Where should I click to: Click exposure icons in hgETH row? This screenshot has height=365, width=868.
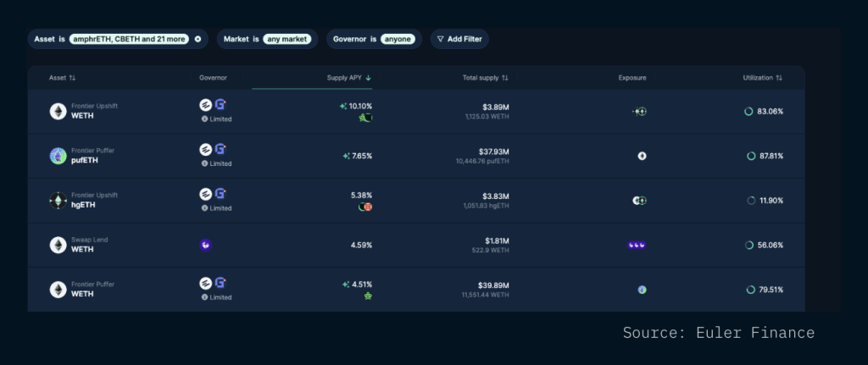coord(640,201)
